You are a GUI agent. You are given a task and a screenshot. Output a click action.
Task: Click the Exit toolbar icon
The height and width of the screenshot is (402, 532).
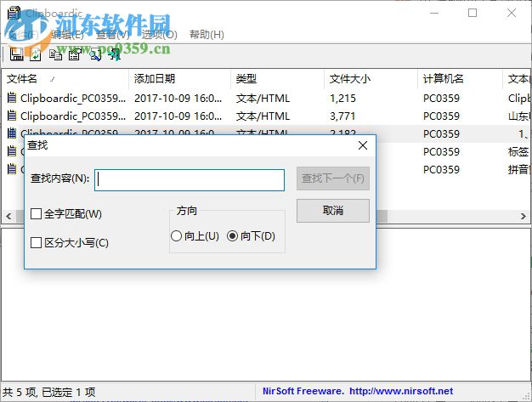click(x=116, y=54)
